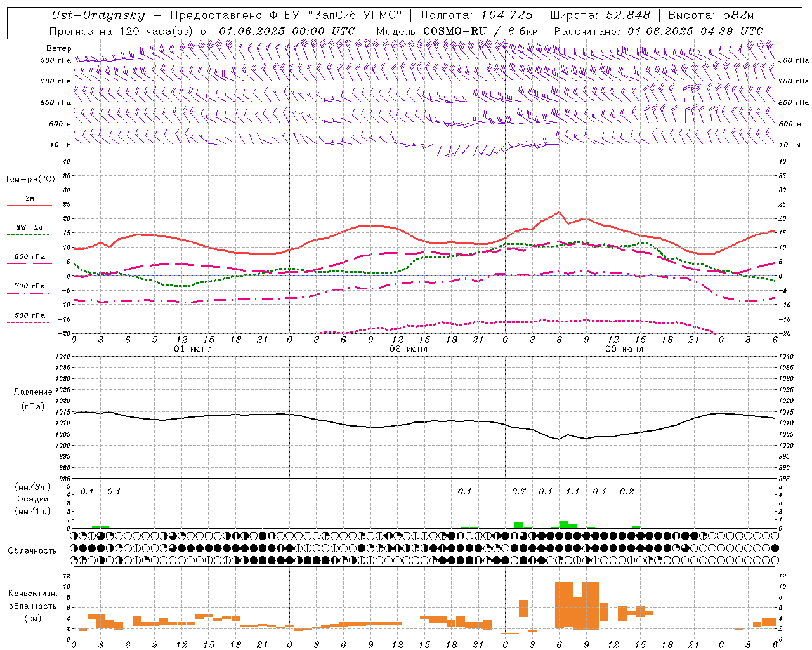Click the Давление pressure panel label

[x=33, y=392]
